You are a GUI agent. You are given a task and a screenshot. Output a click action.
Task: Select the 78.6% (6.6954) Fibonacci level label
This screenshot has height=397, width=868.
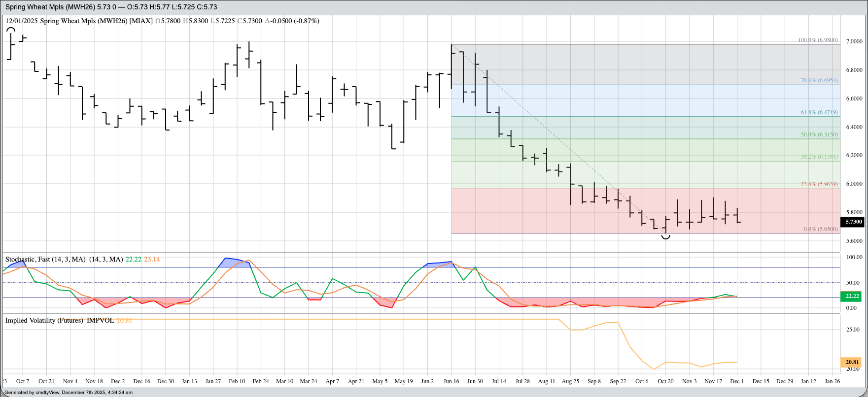819,80
